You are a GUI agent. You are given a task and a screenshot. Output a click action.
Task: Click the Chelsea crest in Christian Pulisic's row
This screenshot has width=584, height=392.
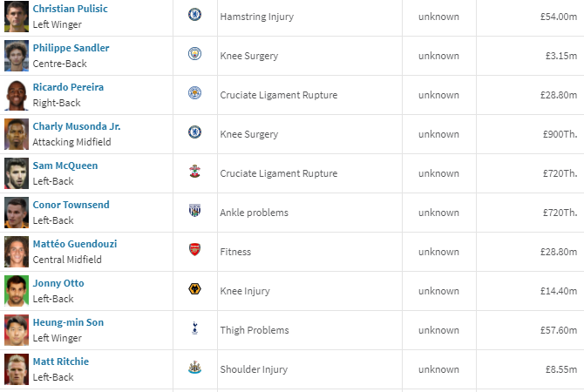pos(194,15)
